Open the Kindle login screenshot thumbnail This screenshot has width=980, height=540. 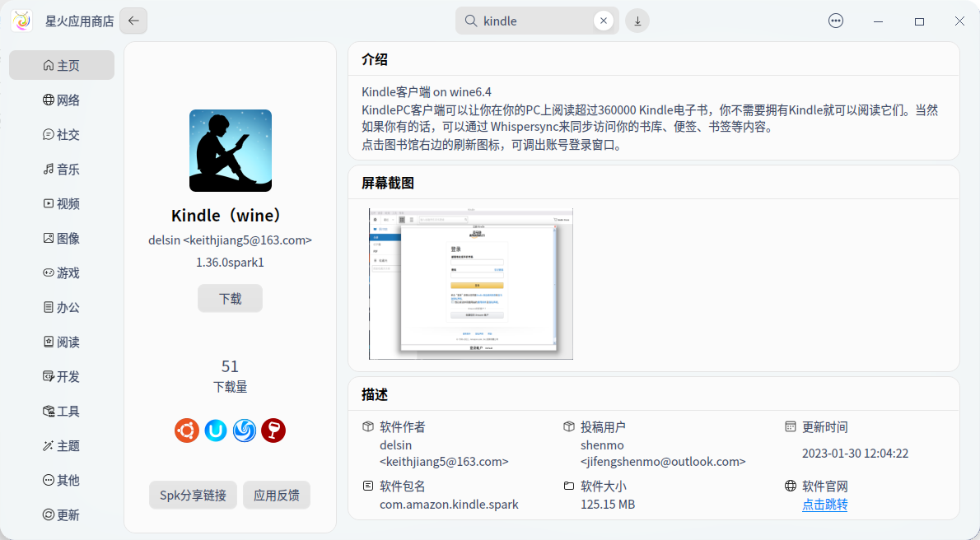pos(470,284)
